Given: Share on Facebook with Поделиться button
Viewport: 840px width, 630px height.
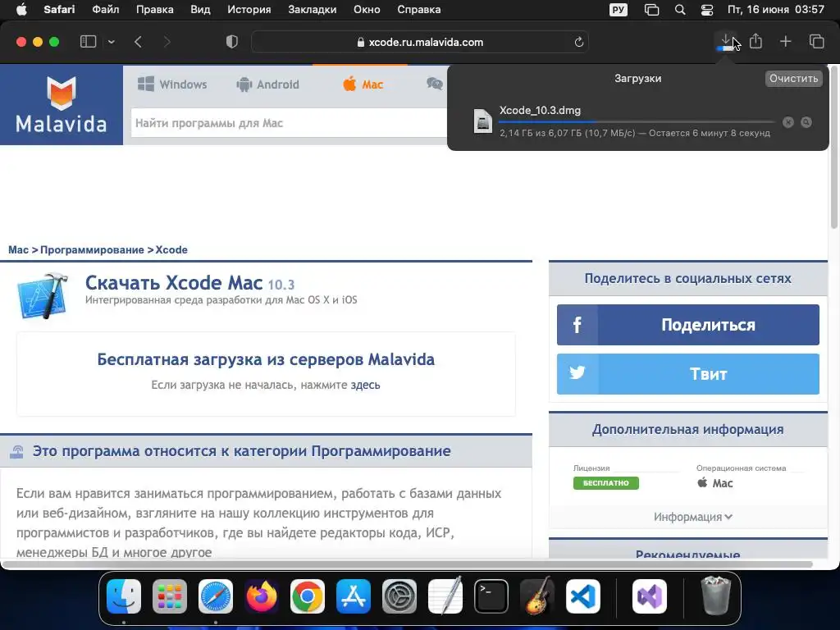Looking at the screenshot, I should pos(688,325).
